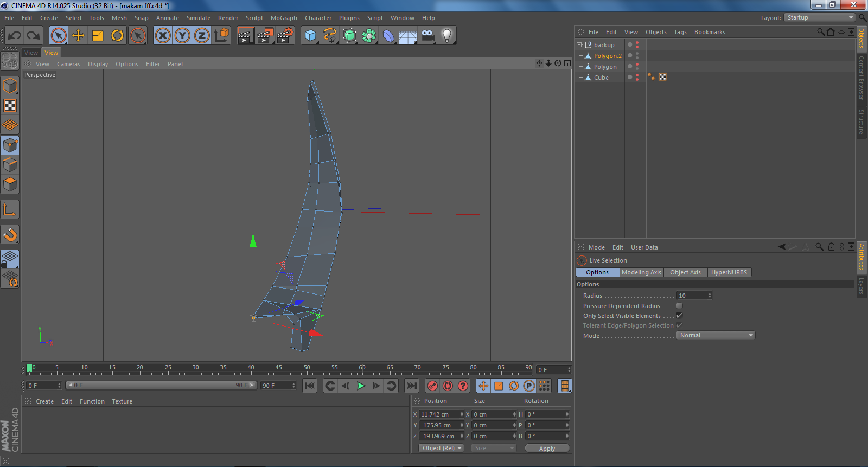Open the Object (Rel) dropdown
Viewport: 868px width, 467px height.
(442, 448)
